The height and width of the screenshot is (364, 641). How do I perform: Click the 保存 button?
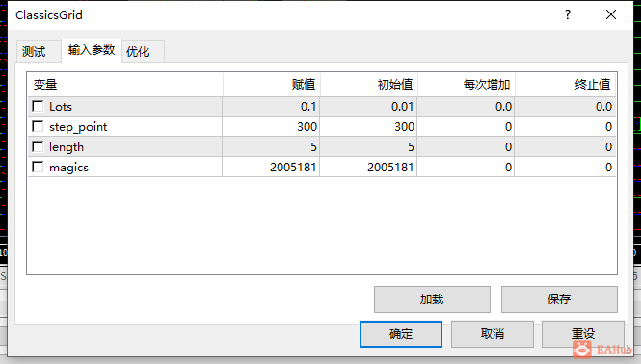(559, 299)
